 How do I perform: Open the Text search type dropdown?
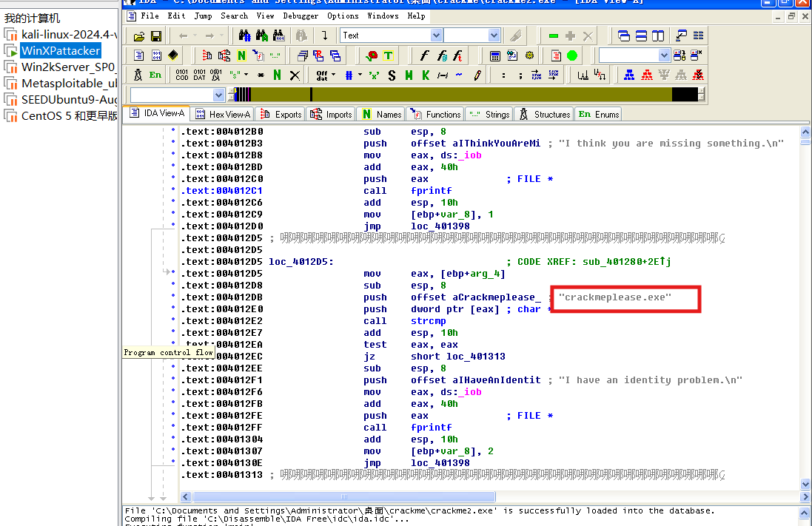tap(436, 36)
